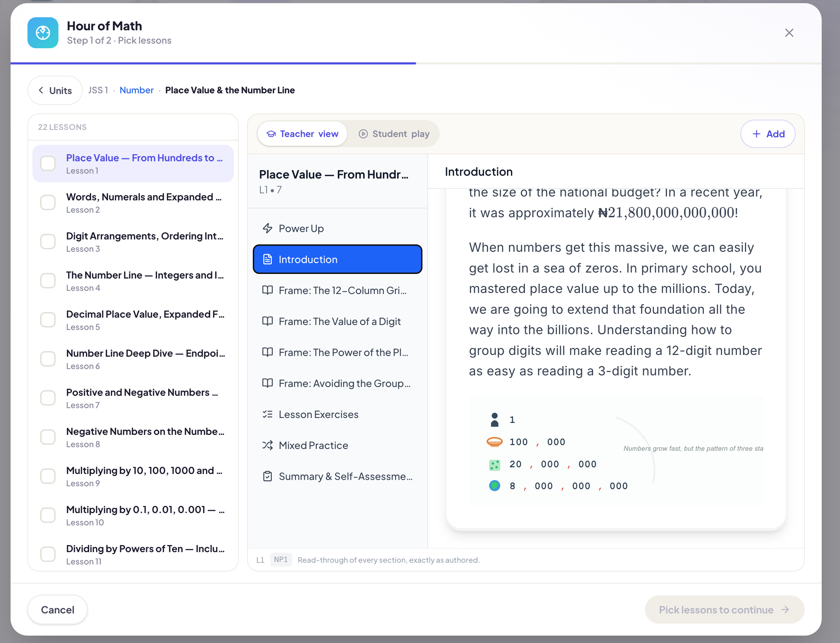Click the Add button
Image resolution: width=840 pixels, height=643 pixels.
click(768, 133)
